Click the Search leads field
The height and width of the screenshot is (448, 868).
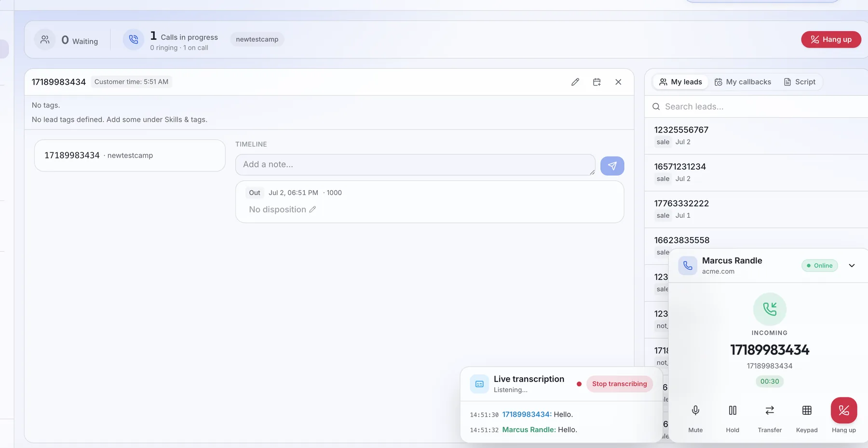pyautogui.click(x=756, y=106)
